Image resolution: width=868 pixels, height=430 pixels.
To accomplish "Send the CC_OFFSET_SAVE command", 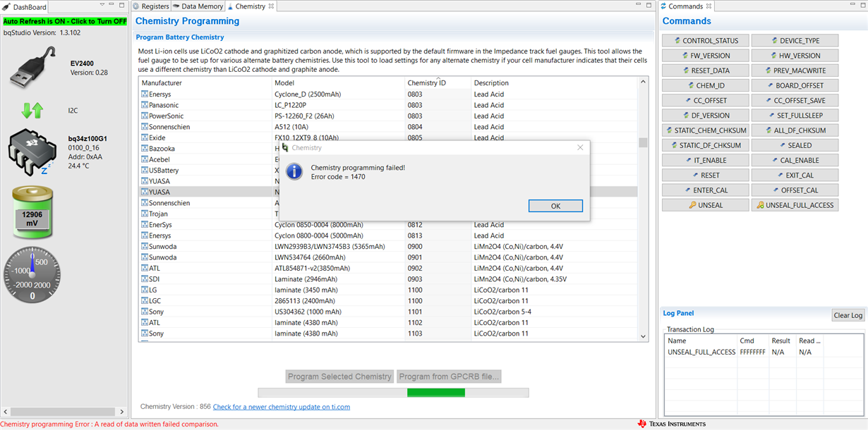I will point(795,101).
